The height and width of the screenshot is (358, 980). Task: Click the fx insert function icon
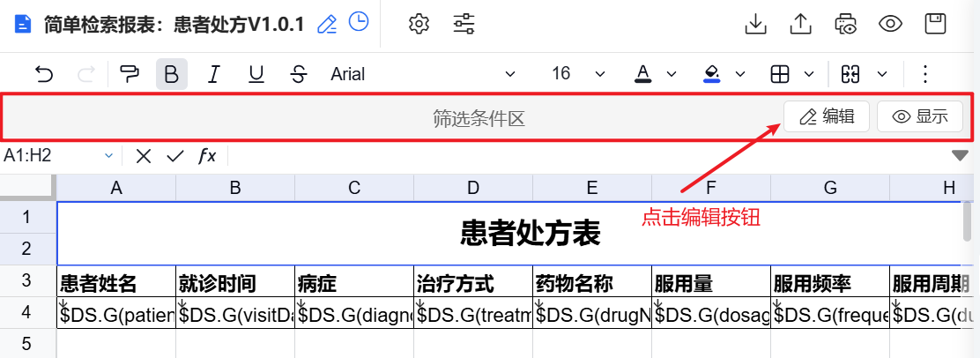[x=207, y=155]
